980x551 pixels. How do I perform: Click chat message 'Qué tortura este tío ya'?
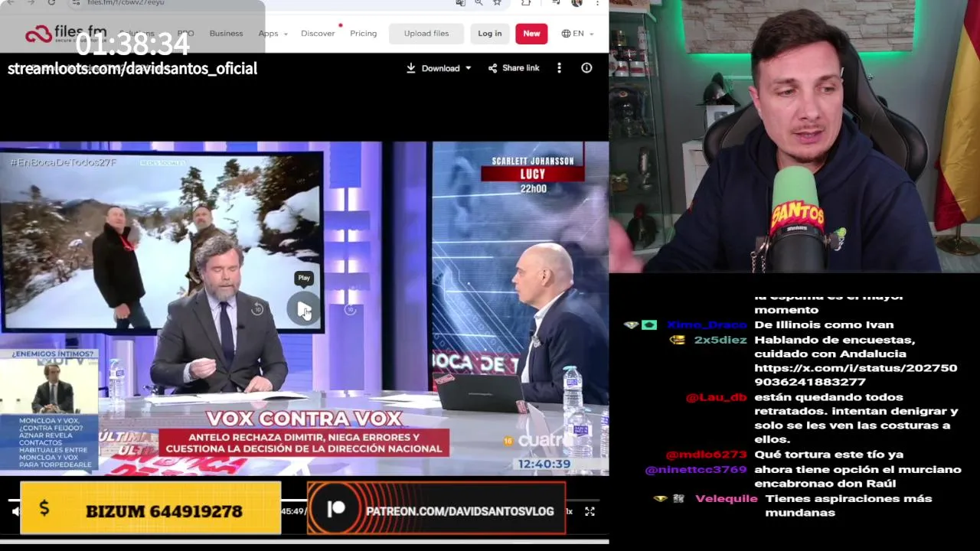pos(828,455)
